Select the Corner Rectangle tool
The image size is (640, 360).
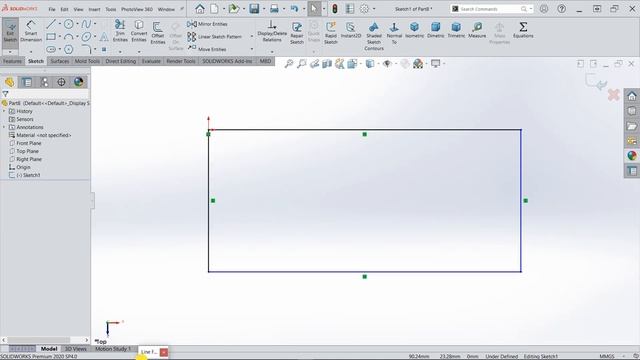[x=51, y=37]
